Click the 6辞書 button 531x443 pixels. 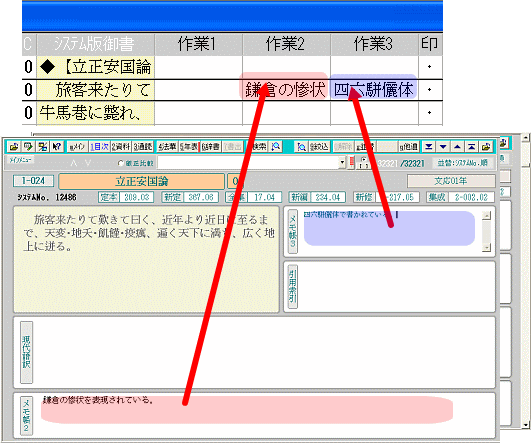[x=211, y=147]
